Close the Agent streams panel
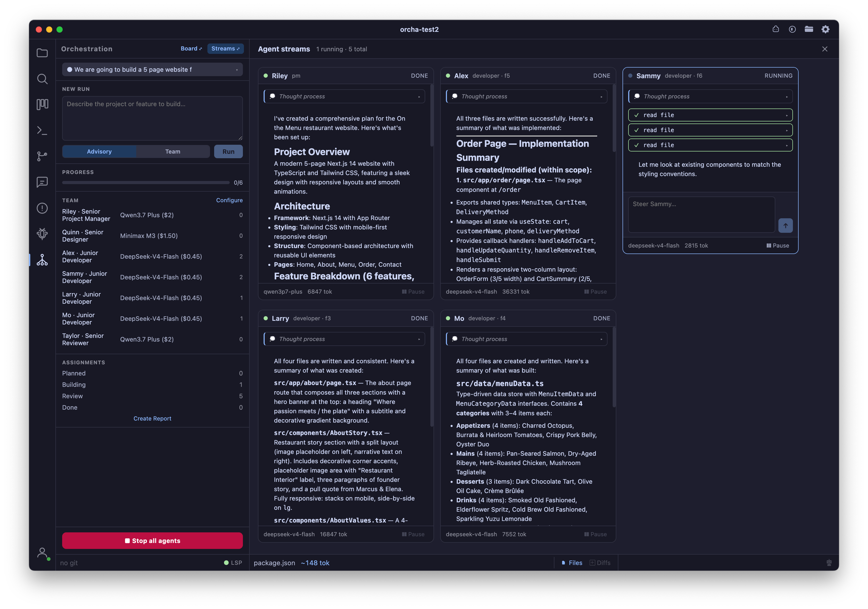Screen dimensions: 868x609 (824, 49)
